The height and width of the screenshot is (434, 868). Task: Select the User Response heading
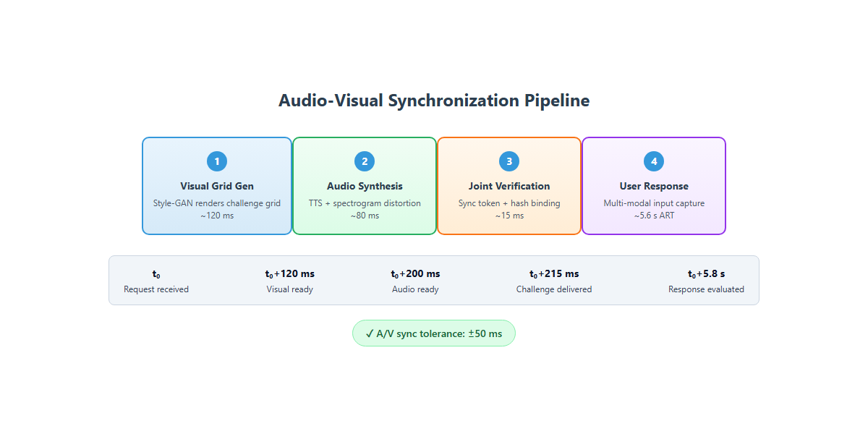[x=654, y=186]
